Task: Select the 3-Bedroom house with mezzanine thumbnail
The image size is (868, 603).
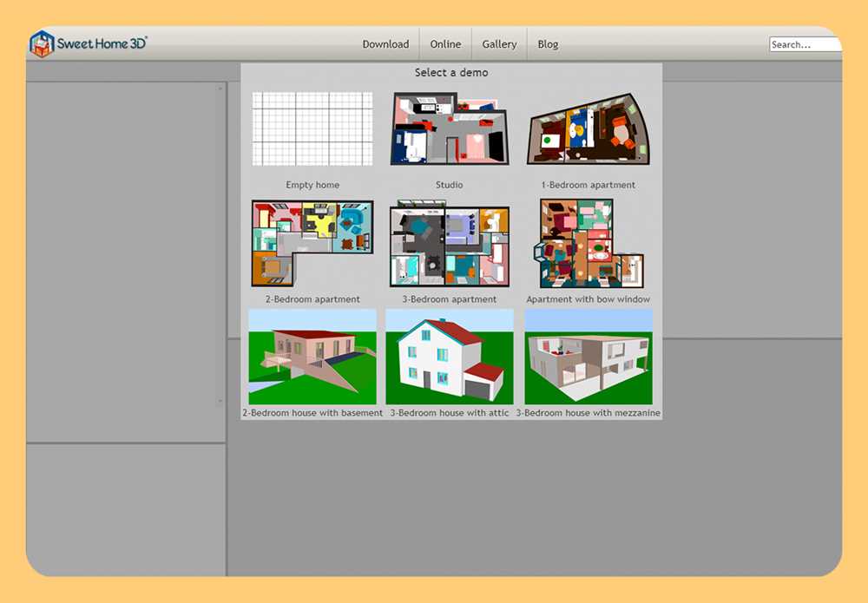Action: (589, 357)
